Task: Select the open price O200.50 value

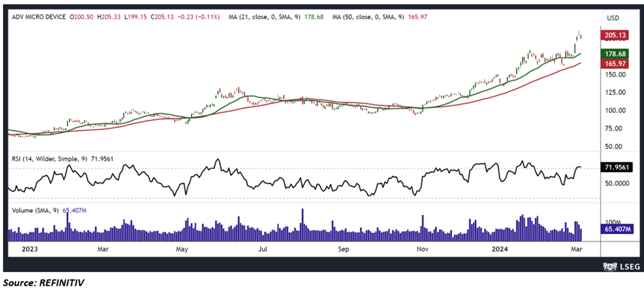Action: click(x=82, y=17)
